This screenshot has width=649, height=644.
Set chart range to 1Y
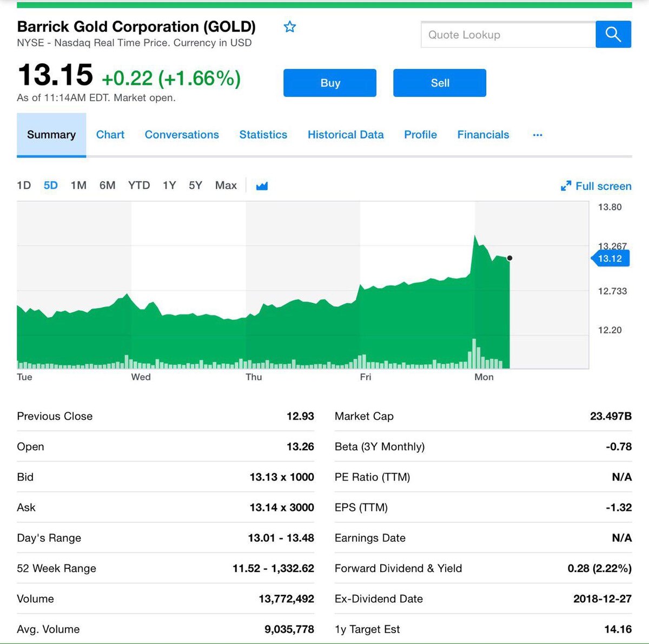click(x=169, y=186)
